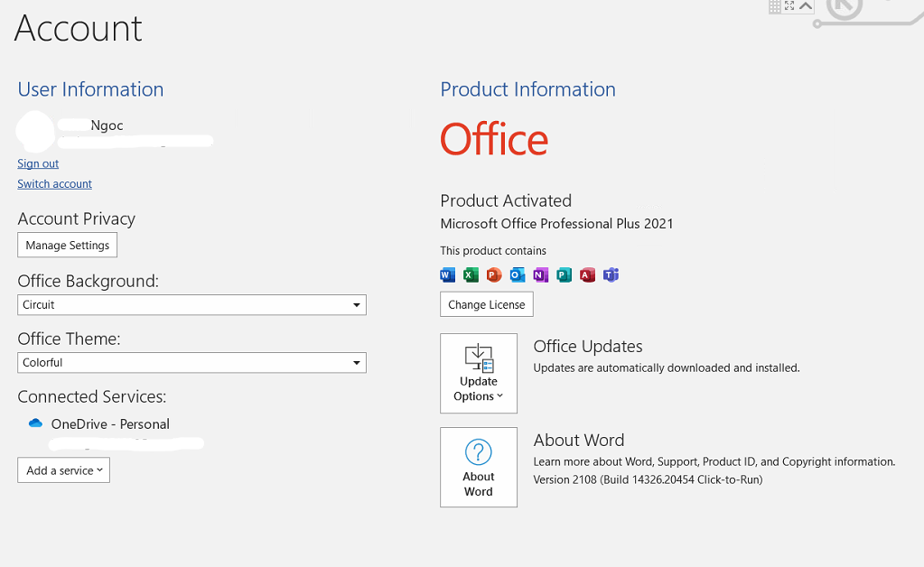Image resolution: width=924 pixels, height=567 pixels.
Task: Click the grid icon in the top-right toolbar
Action: tap(775, 6)
